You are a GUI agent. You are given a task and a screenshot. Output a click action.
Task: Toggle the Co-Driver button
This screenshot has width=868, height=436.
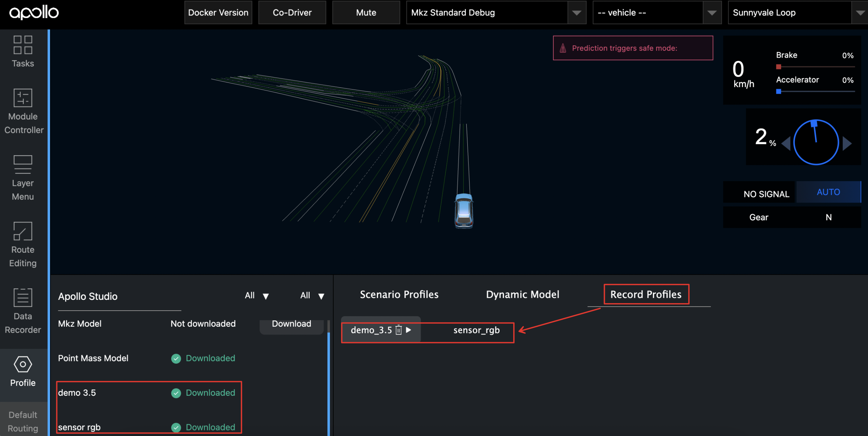(292, 12)
